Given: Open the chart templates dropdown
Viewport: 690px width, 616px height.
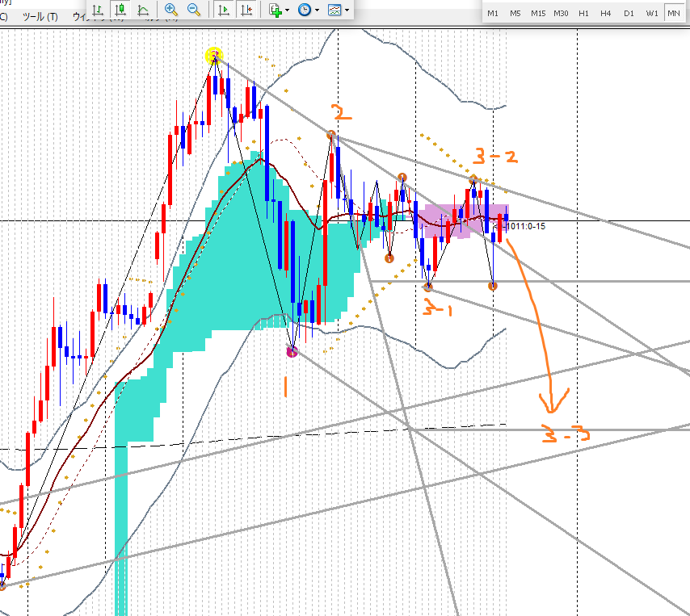Looking at the screenshot, I should [334, 10].
